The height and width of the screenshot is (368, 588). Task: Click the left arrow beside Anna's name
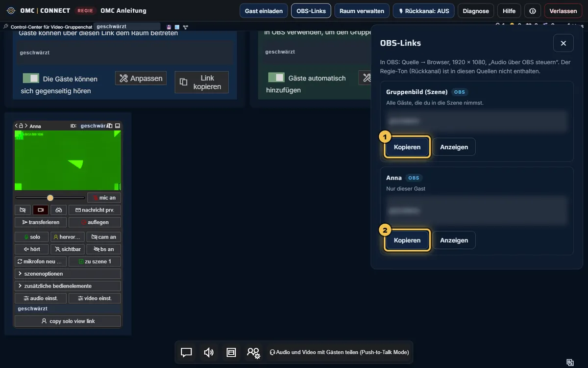(x=16, y=126)
